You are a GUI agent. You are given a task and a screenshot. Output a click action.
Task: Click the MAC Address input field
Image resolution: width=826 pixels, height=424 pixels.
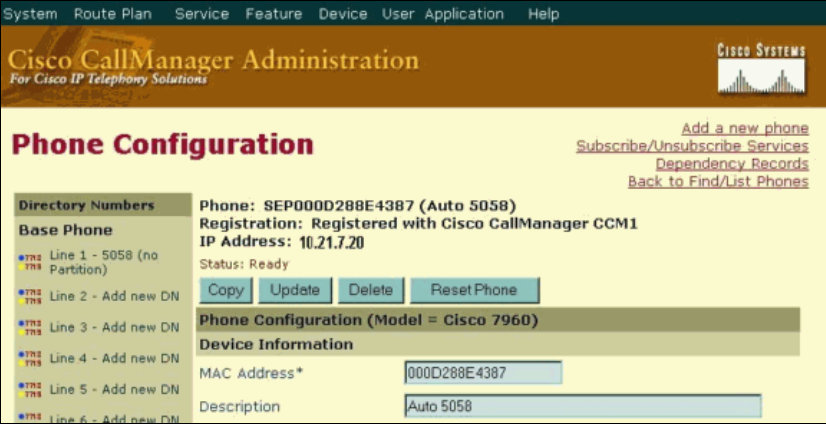[483, 373]
